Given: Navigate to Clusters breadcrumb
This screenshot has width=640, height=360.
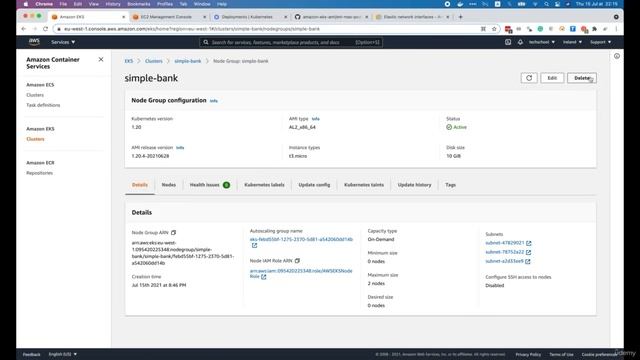Looking at the screenshot, I should (x=154, y=61).
